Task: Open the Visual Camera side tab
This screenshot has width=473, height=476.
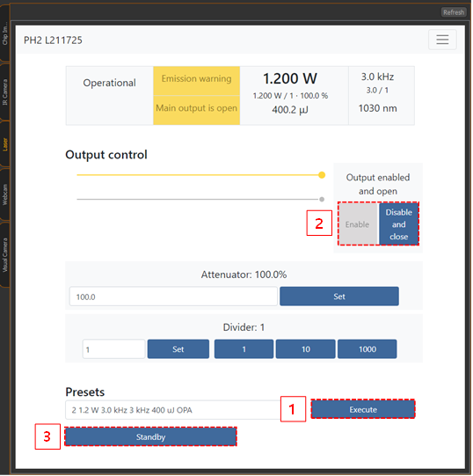Action: [x=5, y=254]
